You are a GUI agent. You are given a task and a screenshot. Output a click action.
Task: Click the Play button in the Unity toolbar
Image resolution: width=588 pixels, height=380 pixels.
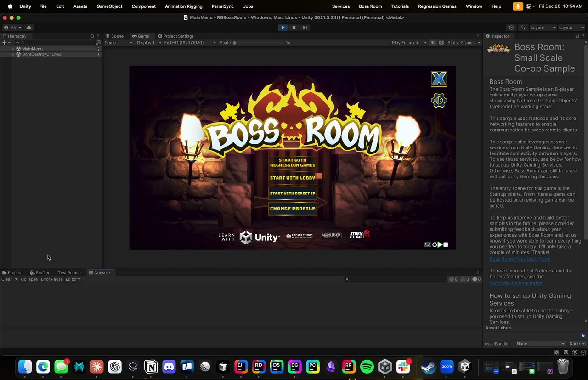click(283, 28)
